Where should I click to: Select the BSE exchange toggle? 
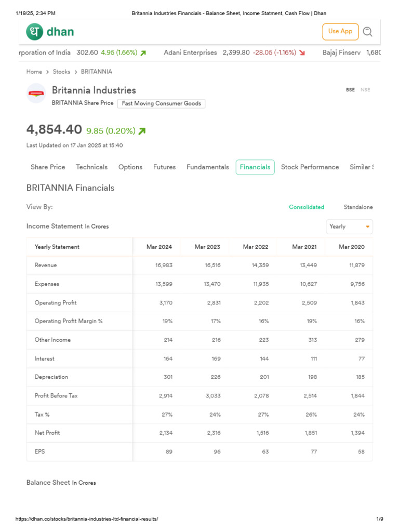tap(350, 89)
